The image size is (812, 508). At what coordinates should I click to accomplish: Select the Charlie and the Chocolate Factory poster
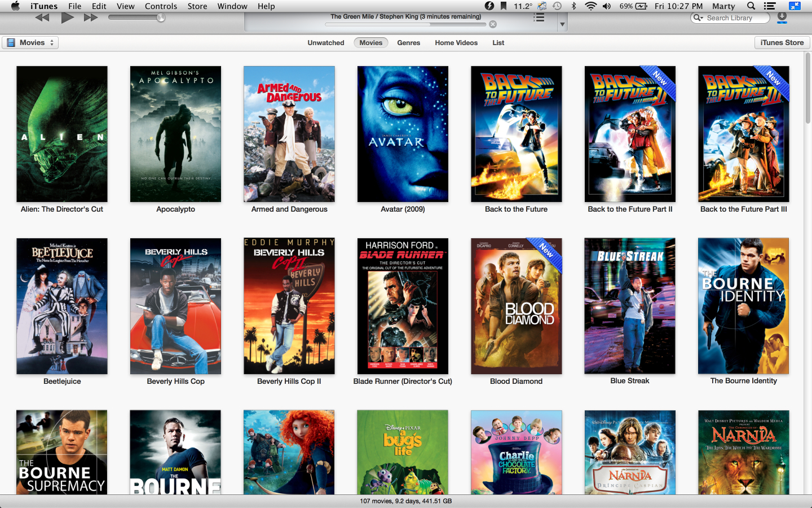(x=517, y=452)
